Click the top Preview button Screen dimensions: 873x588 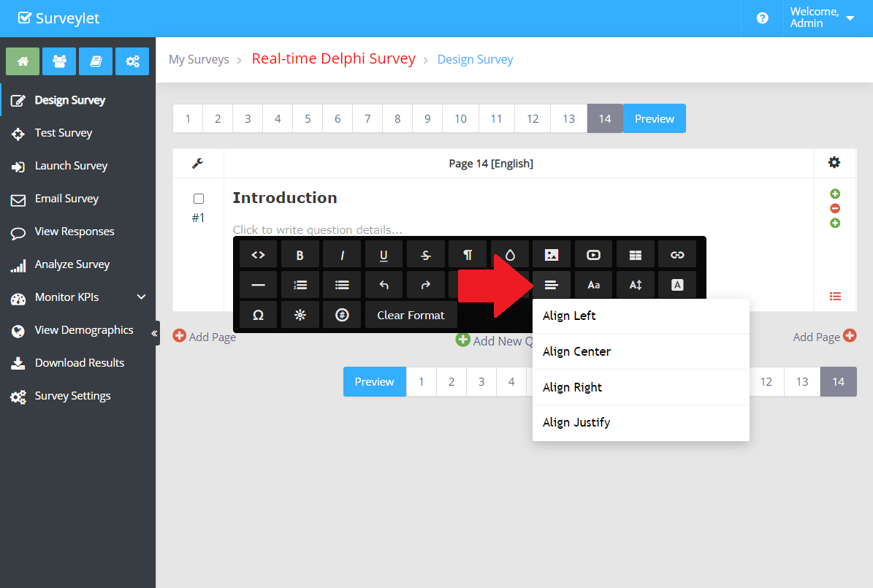click(x=654, y=118)
